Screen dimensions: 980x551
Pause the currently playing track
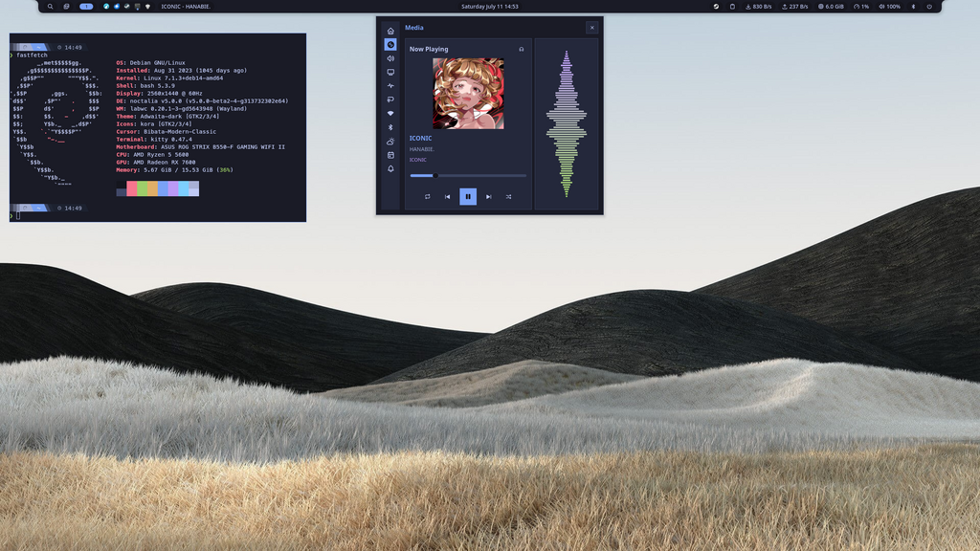tap(468, 196)
